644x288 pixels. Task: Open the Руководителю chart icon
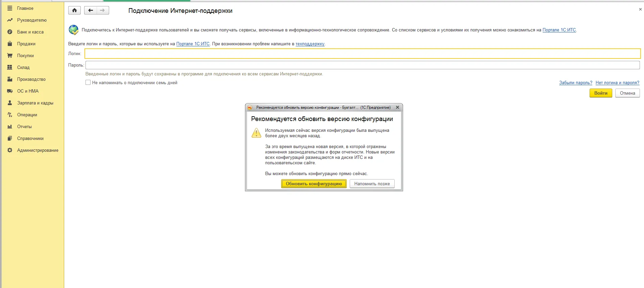pyautogui.click(x=10, y=20)
